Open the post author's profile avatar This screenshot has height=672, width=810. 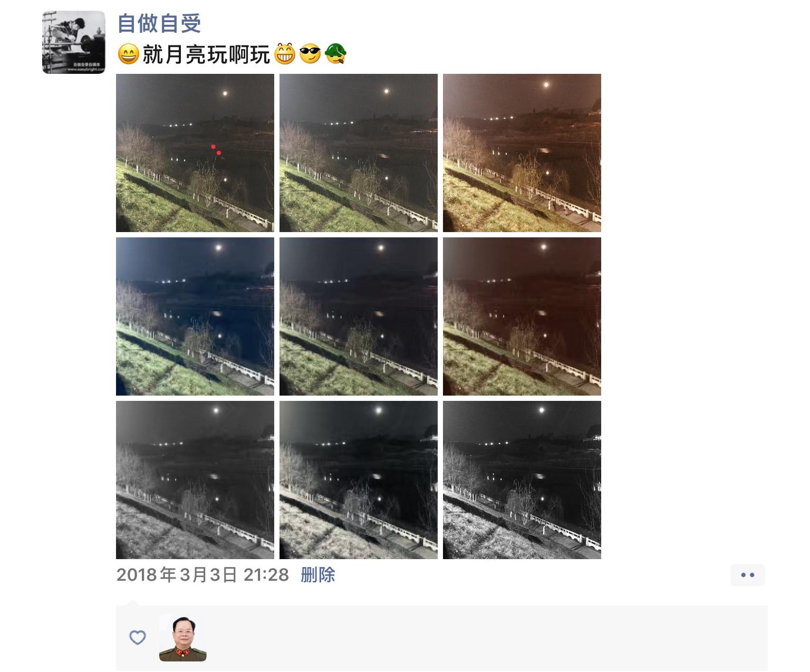74,42
